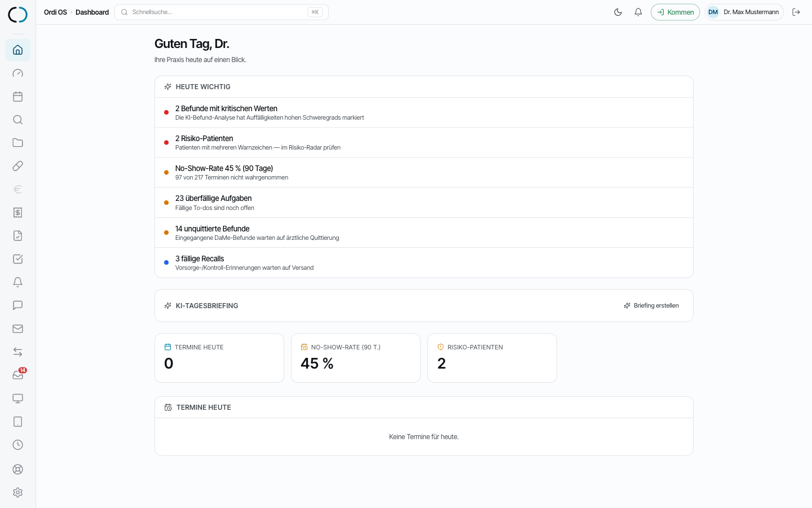
Task: Click the Termine heute stat card
Action: tap(219, 358)
